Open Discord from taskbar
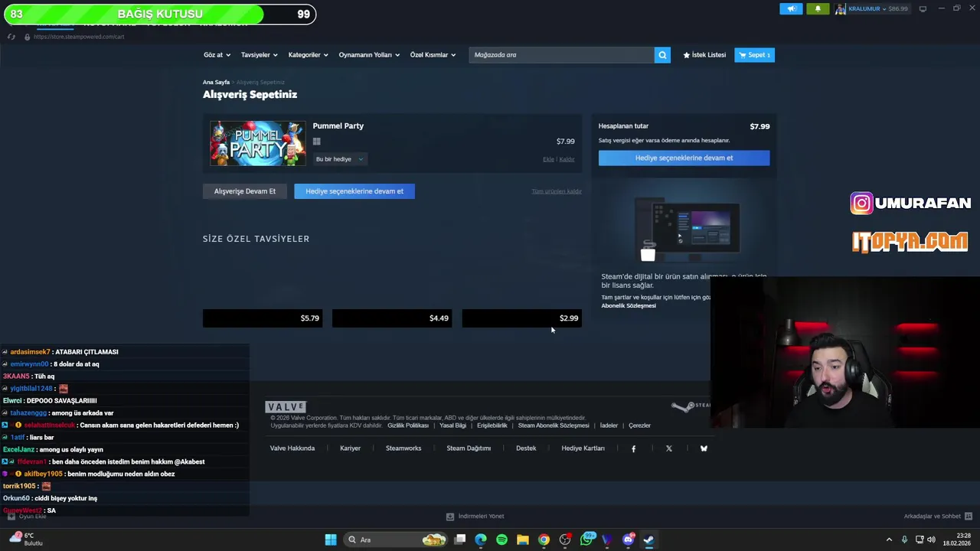Screen dimensions: 980x551 pos(629,540)
